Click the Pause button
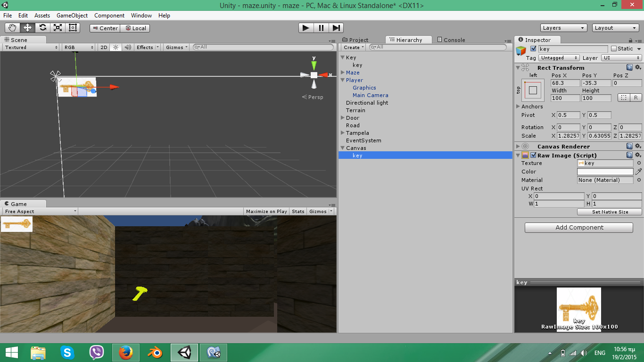This screenshot has width=644, height=362. point(321,28)
